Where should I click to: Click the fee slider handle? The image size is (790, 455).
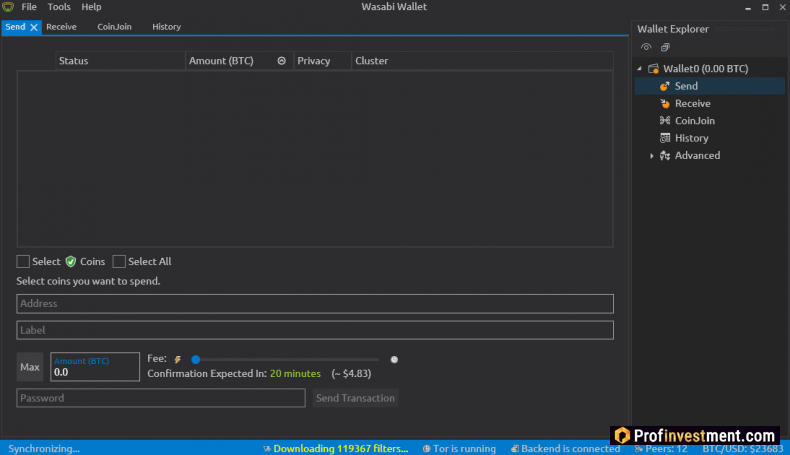tap(195, 359)
